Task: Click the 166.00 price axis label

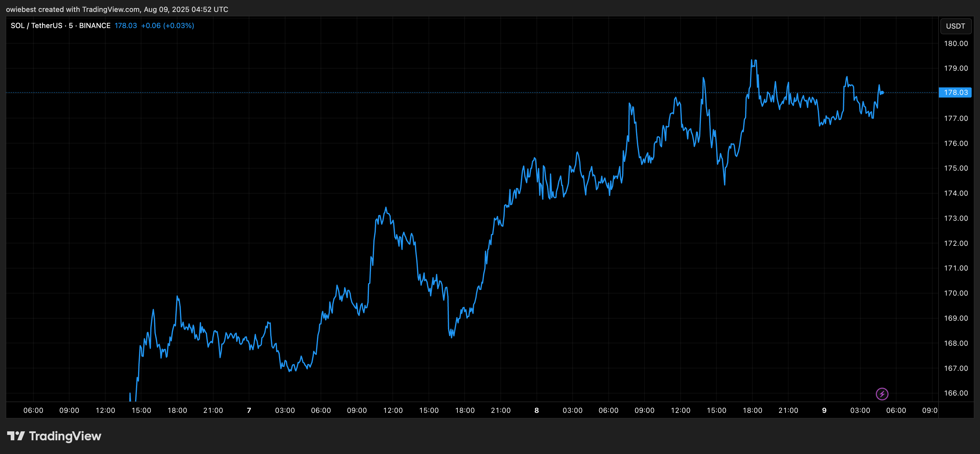Action: (x=956, y=393)
